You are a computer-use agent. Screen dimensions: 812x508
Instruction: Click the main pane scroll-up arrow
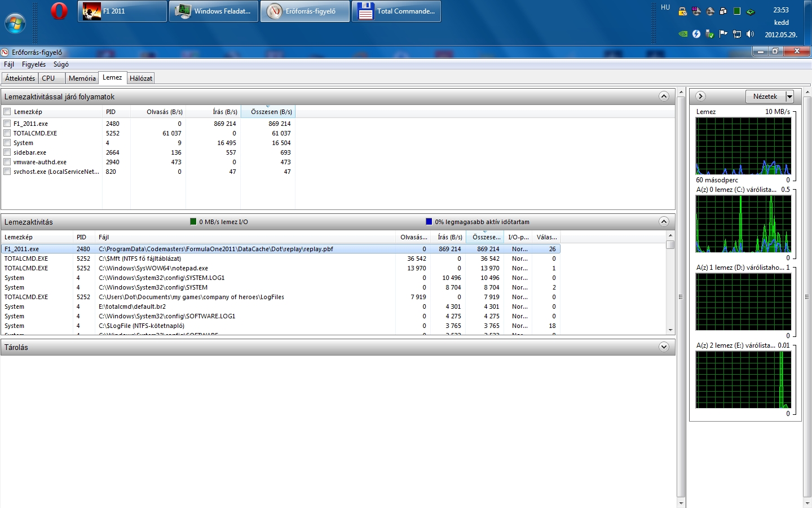pyautogui.click(x=681, y=91)
